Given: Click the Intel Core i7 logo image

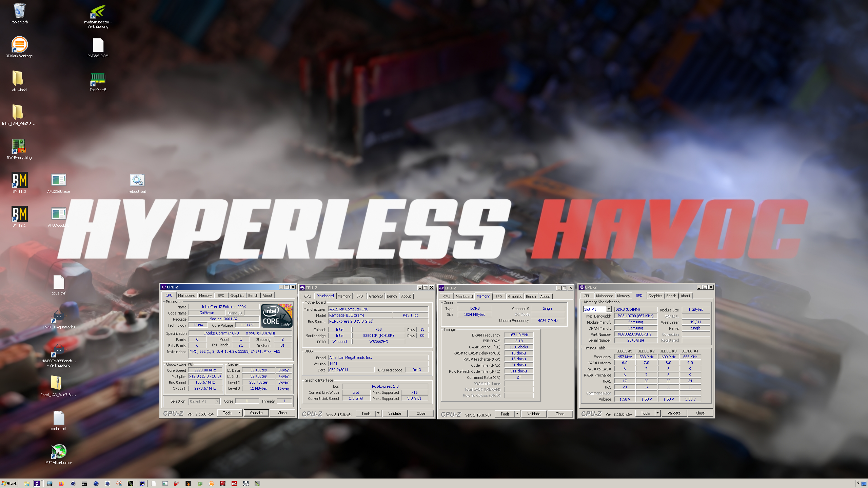Looking at the screenshot, I should pyautogui.click(x=277, y=316).
